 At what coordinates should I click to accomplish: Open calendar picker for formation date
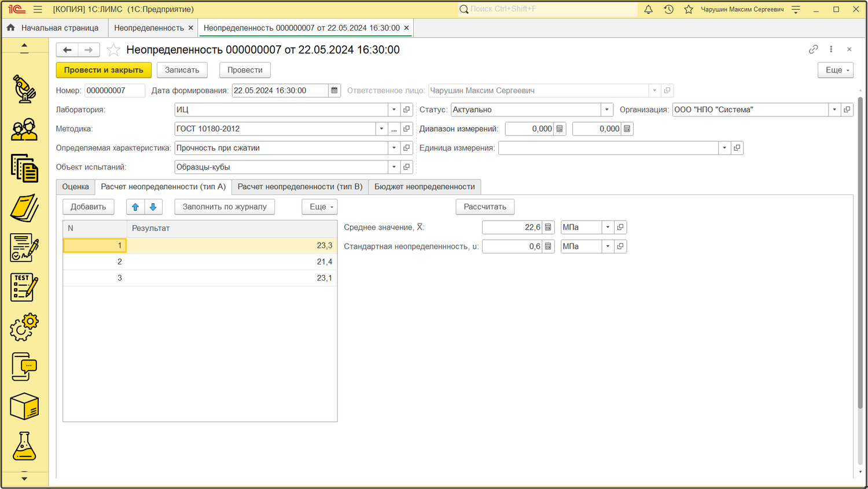click(x=334, y=90)
